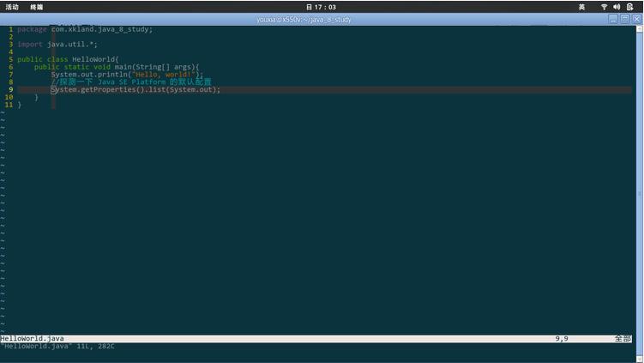Image resolution: width=644 pixels, height=363 pixels.
Task: Open the 活动 Activities overview
Action: coord(12,7)
